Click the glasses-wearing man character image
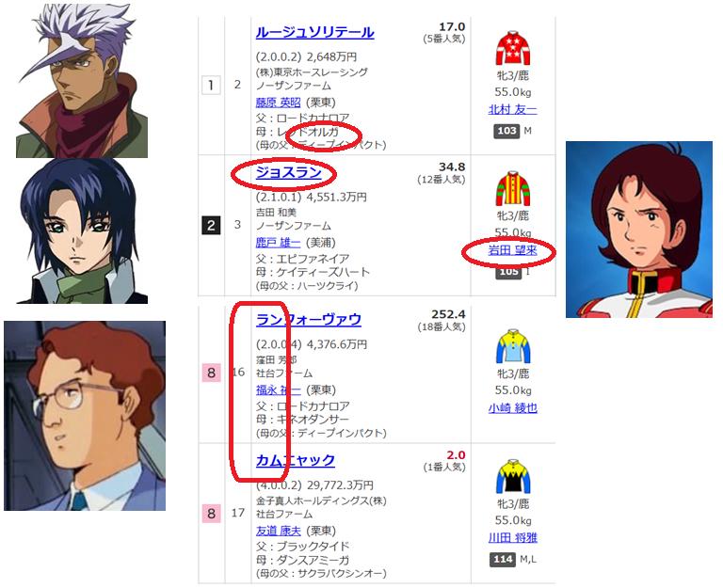 pos(85,416)
